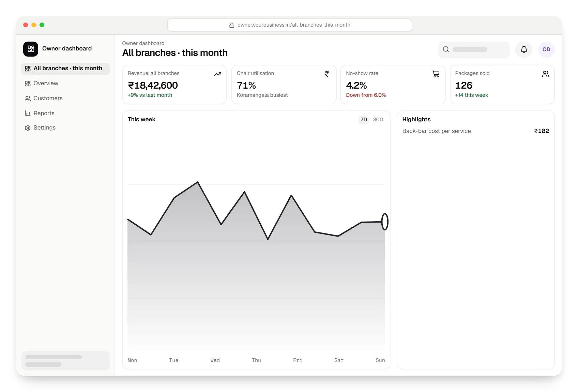Click the trending arrow icon on Revenue card

coord(218,74)
